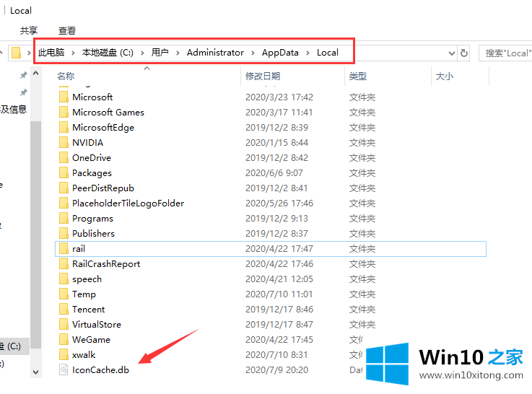The image size is (532, 394).
Task: Select the speech folder icon
Action: 64,279
